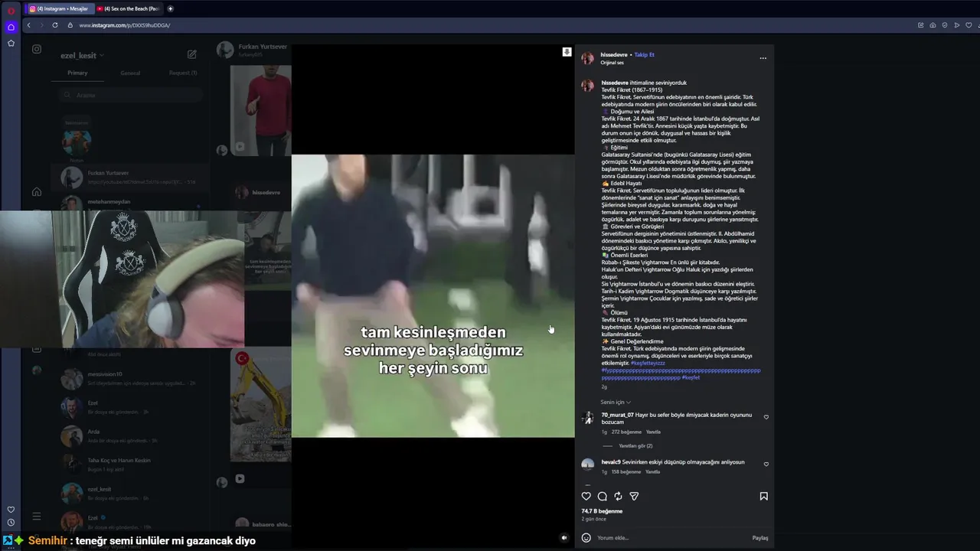Reload the page in the browser
This screenshot has width=980, height=551.
point(55,25)
